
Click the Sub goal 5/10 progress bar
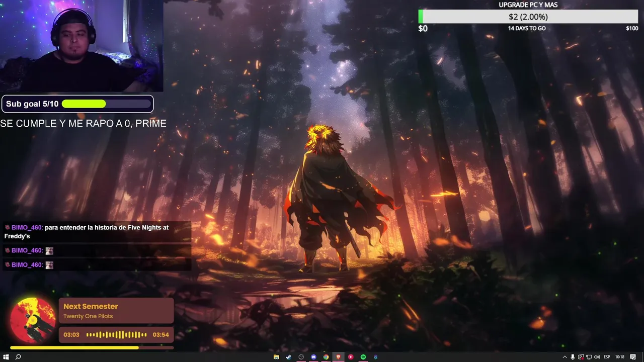coord(106,104)
